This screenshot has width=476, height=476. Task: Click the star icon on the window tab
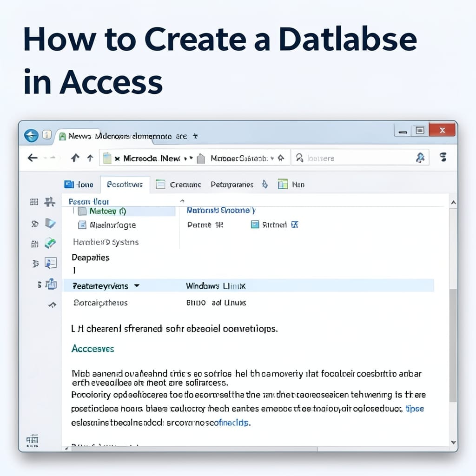[196, 136]
